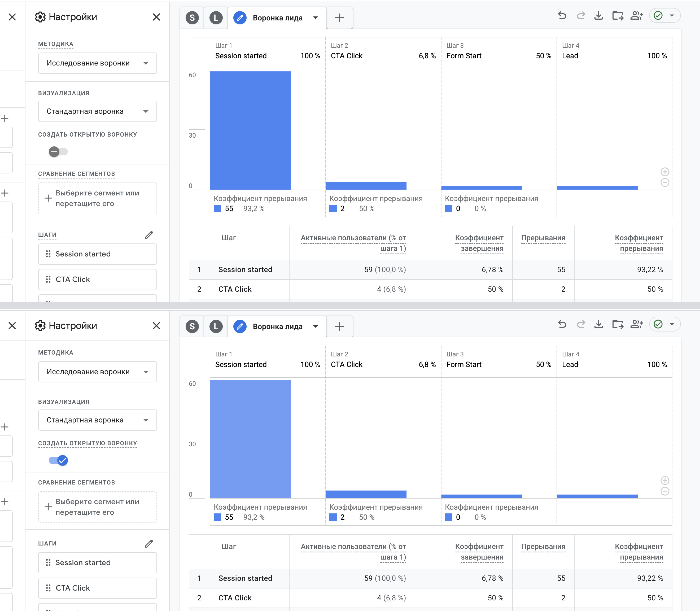This screenshot has height=611, width=700.
Task: Open Исследование воронки dropdown in lower screenshot
Action: coord(98,372)
